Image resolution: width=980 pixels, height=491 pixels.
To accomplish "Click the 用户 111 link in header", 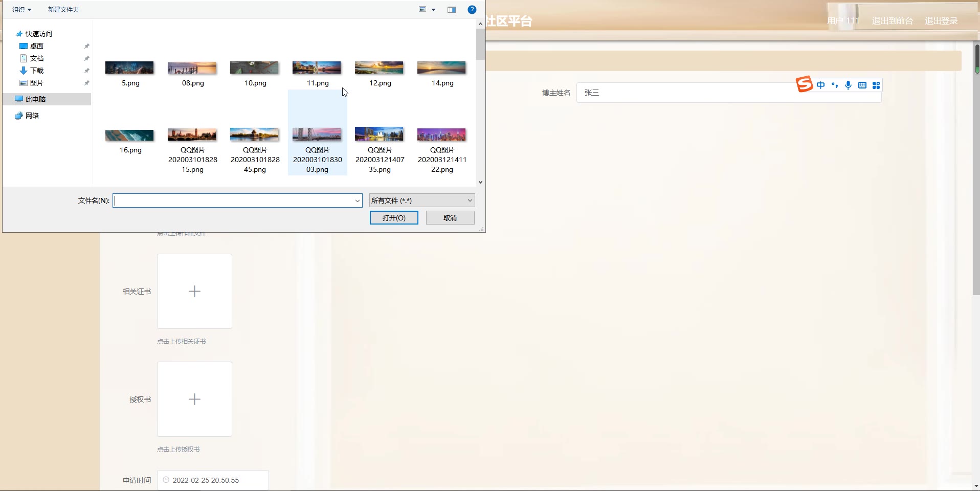I will (x=843, y=20).
